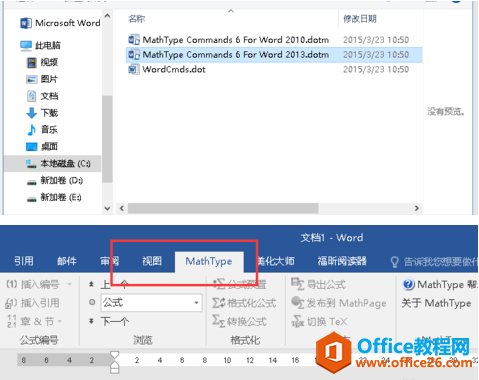Click the 音乐 note icon
The width and height of the screenshot is (479, 380).
pos(32,130)
